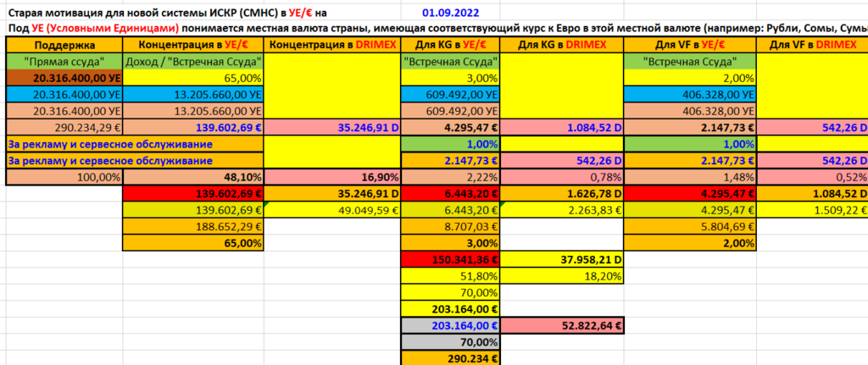
Task: Select the "Прямая ссуда" green cell
Action: point(64,61)
